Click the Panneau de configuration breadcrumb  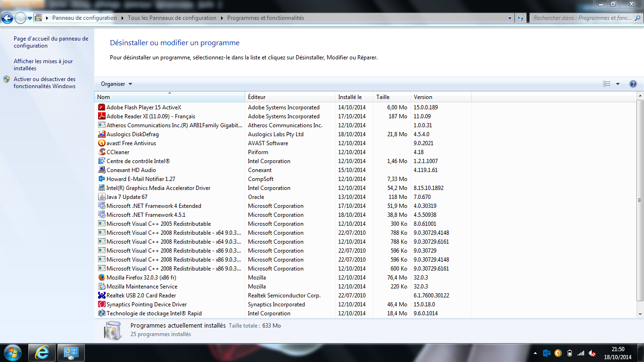pyautogui.click(x=84, y=18)
